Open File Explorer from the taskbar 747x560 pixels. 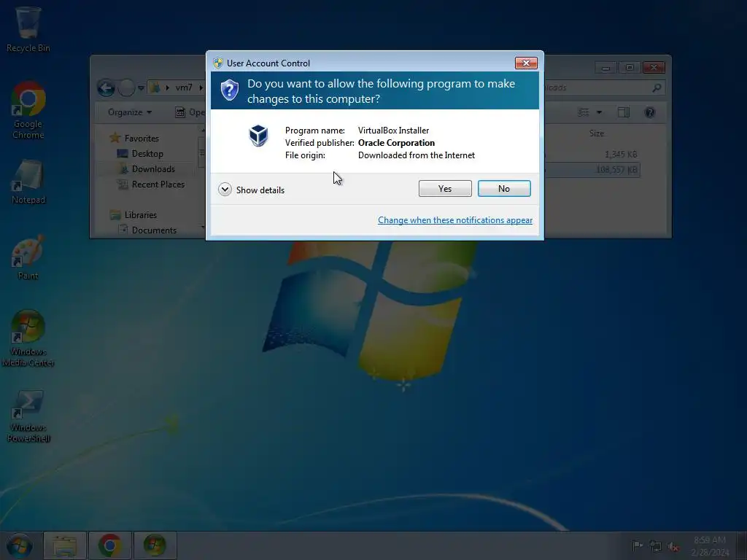pyautogui.click(x=65, y=545)
